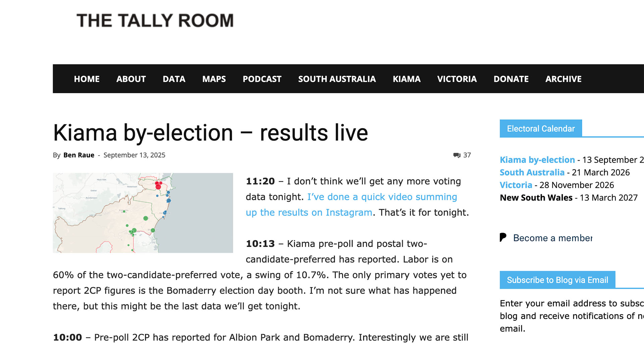The width and height of the screenshot is (644, 346).
Task: Select Maps in navigation bar
Action: [214, 79]
